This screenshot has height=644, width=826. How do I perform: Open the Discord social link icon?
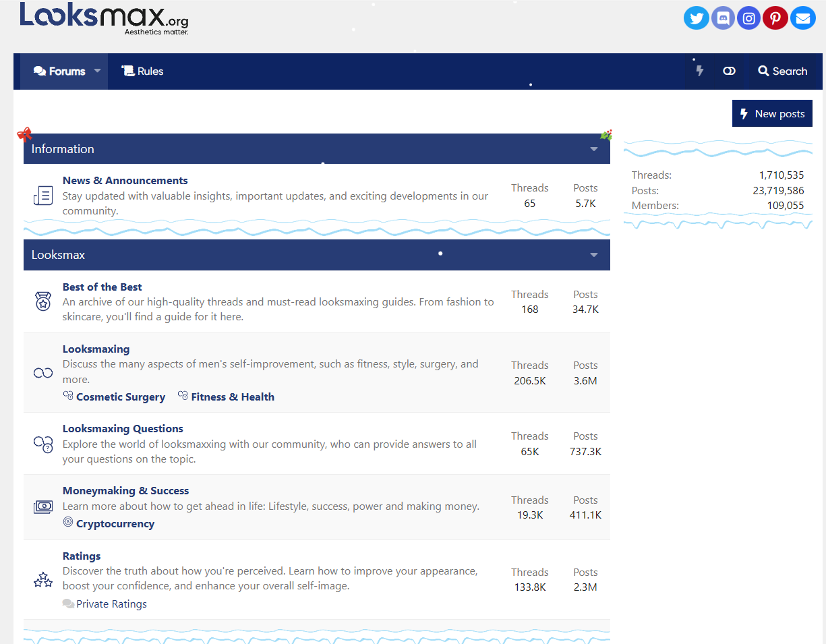pos(723,18)
